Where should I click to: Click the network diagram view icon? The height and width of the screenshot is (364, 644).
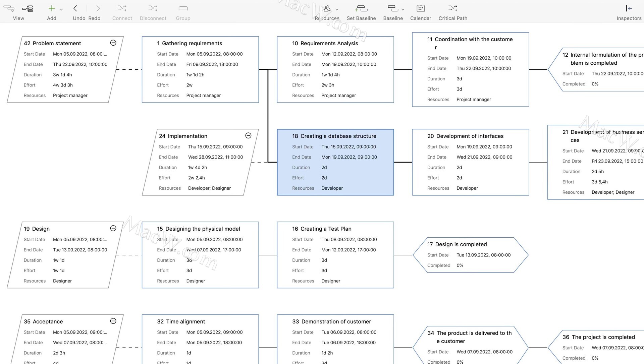click(x=28, y=9)
